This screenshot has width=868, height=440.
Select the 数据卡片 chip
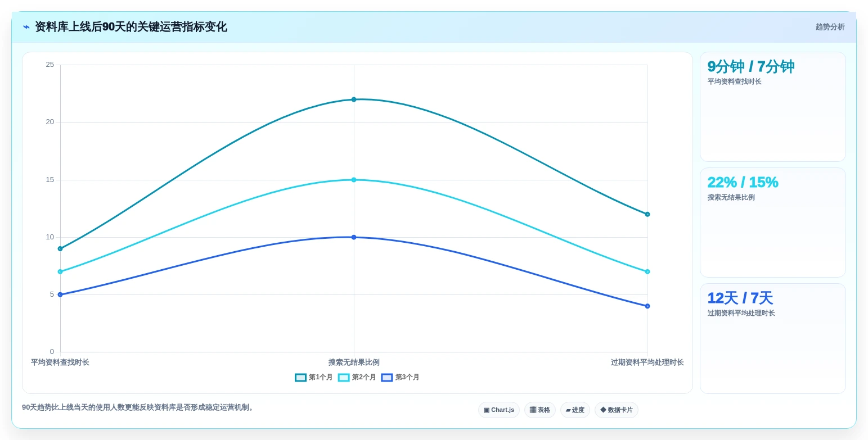[x=617, y=410]
